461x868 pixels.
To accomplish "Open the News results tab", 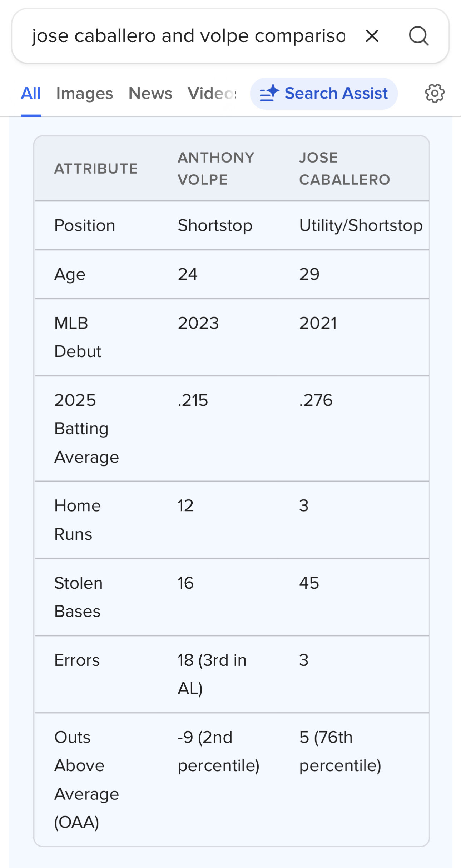I will (150, 94).
